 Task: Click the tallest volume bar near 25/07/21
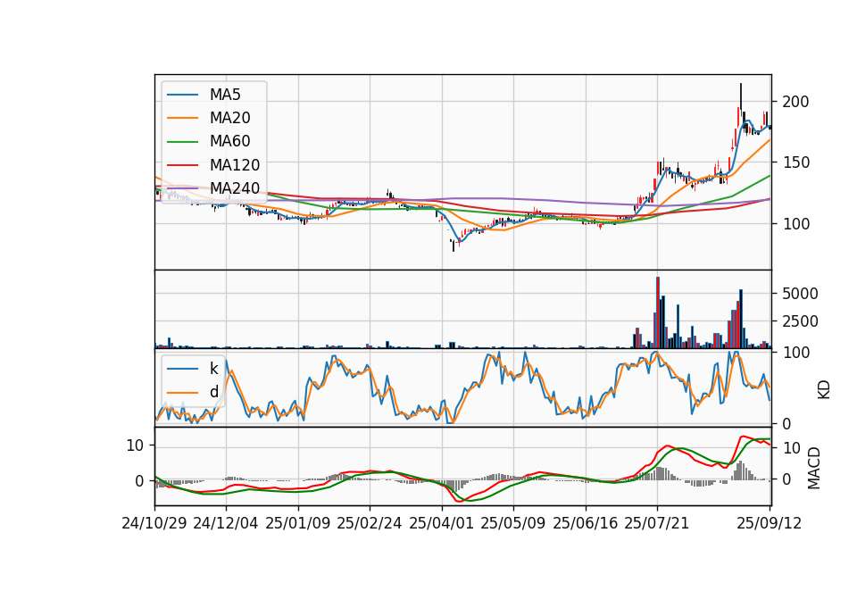tap(658, 312)
